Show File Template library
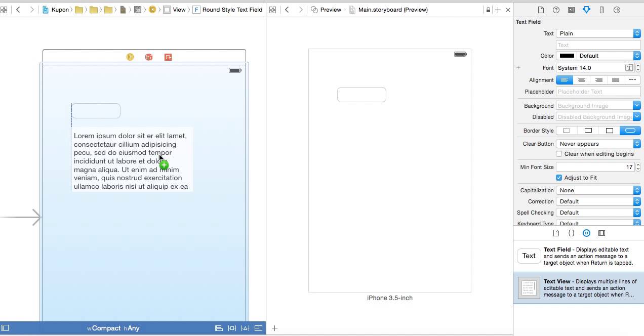This screenshot has width=644, height=336. click(556, 233)
